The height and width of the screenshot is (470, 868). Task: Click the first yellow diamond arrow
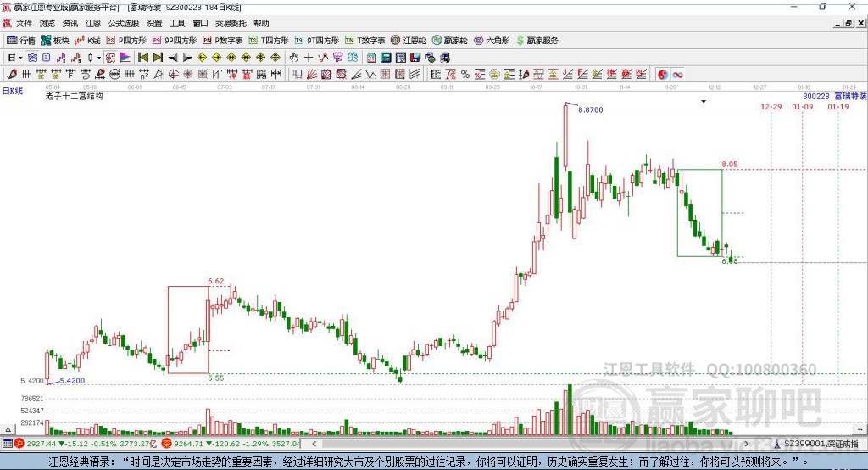(x=202, y=58)
